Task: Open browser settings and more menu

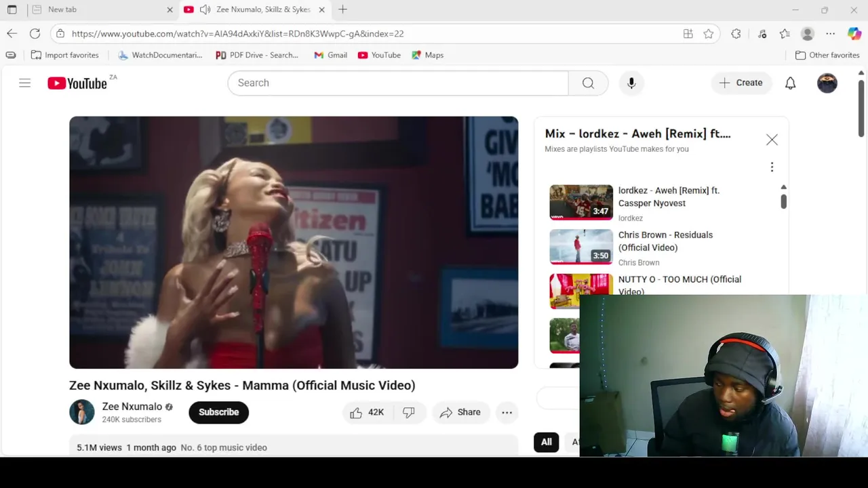Action: pos(830,33)
